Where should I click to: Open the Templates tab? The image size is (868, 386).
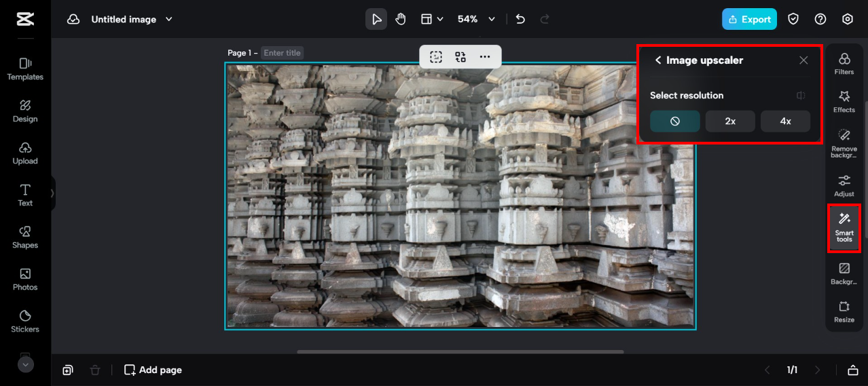[25, 69]
